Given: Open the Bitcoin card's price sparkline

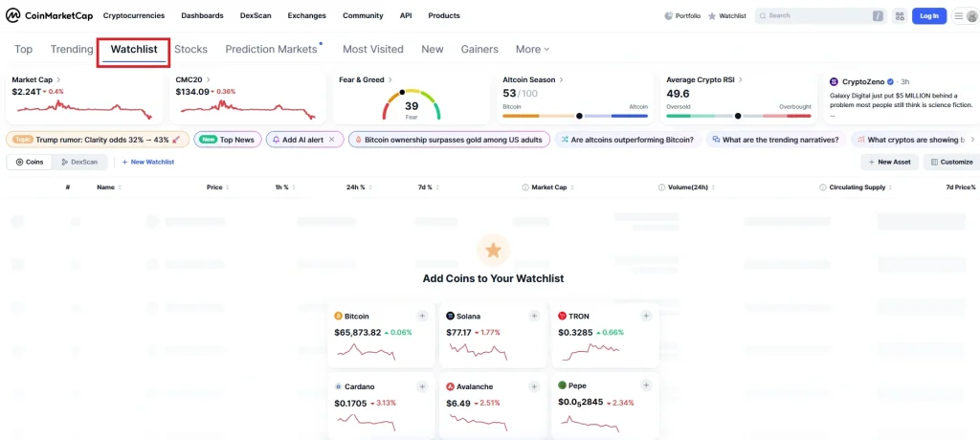Looking at the screenshot, I should coord(367,352).
